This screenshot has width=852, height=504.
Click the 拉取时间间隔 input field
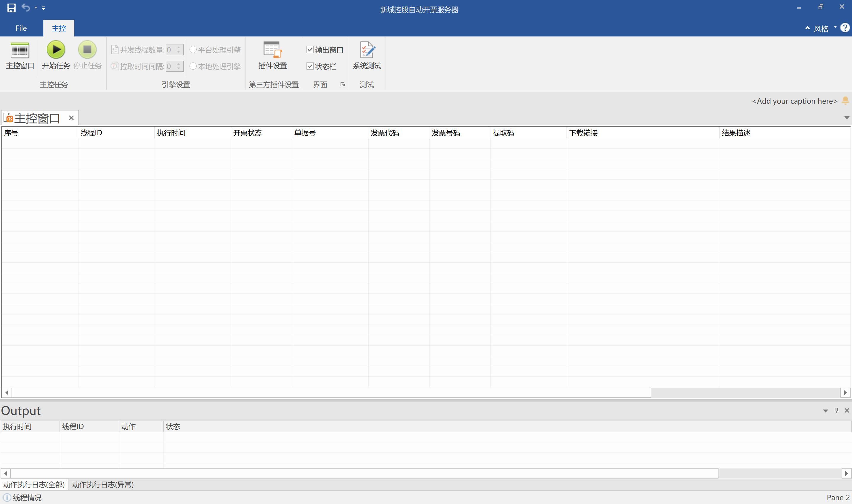[x=171, y=66]
